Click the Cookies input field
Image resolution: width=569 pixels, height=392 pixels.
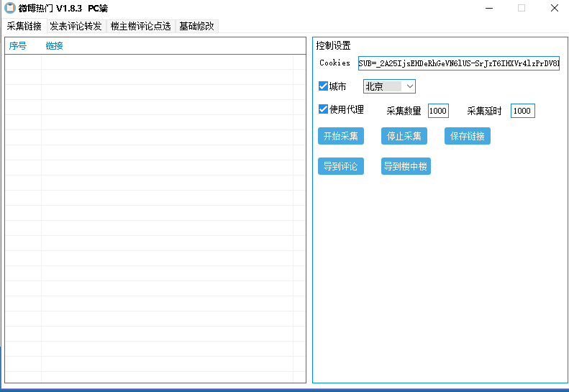click(458, 63)
